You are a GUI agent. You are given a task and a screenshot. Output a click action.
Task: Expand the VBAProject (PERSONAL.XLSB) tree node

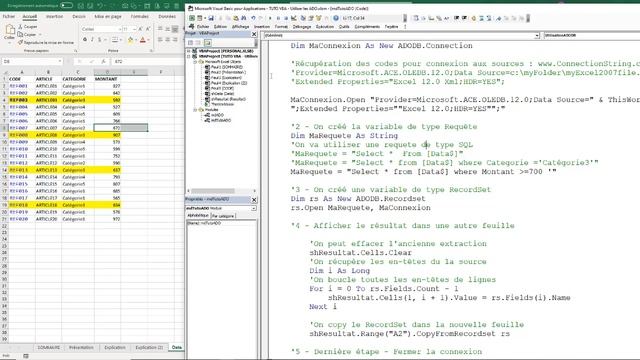pyautogui.click(x=189, y=51)
